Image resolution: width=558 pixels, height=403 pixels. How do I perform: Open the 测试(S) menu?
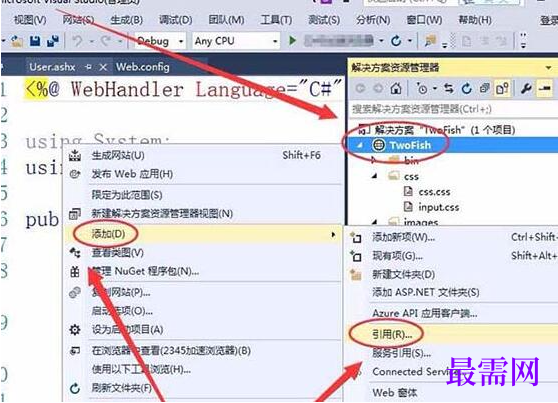[x=324, y=20]
